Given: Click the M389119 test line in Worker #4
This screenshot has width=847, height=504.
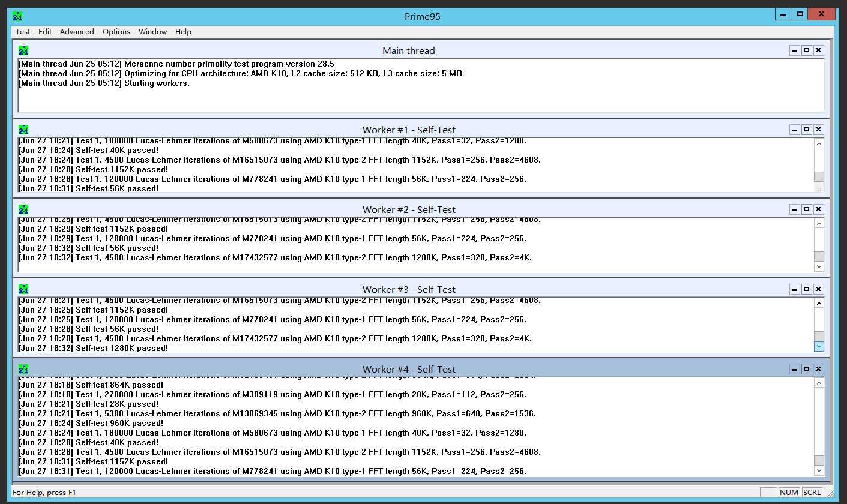Looking at the screenshot, I should point(273,394).
